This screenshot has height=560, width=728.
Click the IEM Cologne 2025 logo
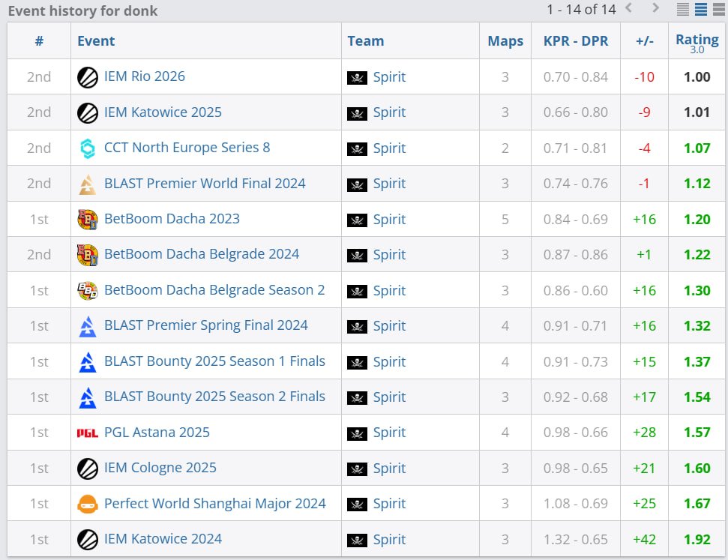click(x=87, y=469)
